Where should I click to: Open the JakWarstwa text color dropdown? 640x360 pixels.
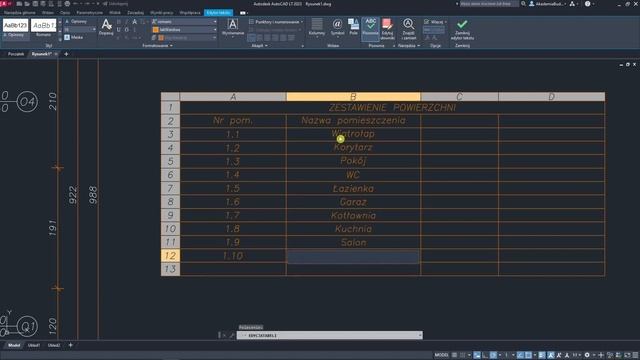[184, 30]
